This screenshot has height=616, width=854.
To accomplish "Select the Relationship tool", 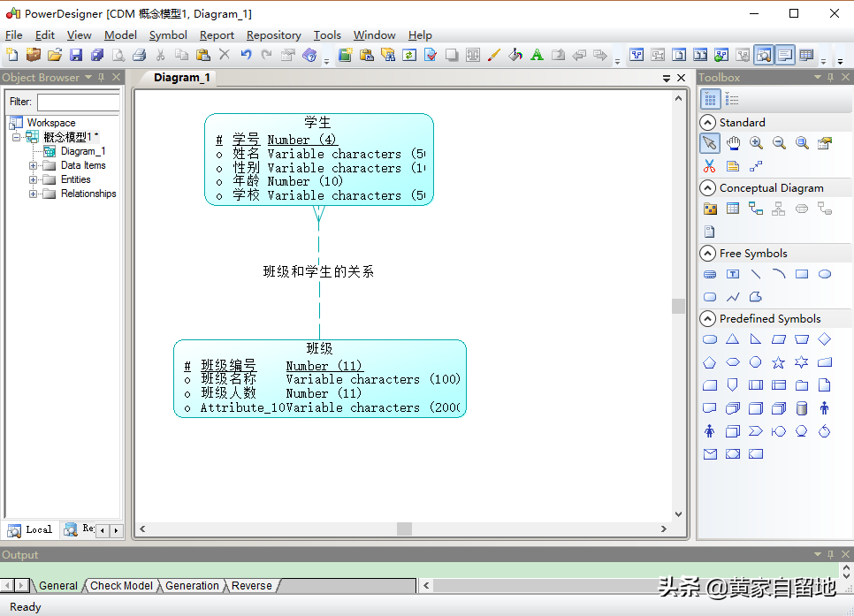I will 754,209.
